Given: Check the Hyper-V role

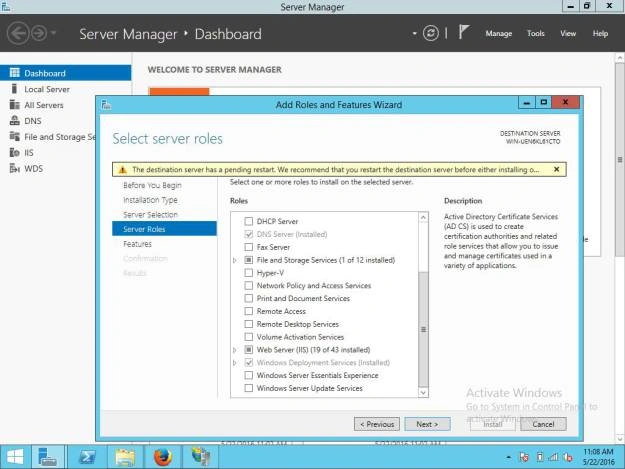Looking at the screenshot, I should click(249, 273).
